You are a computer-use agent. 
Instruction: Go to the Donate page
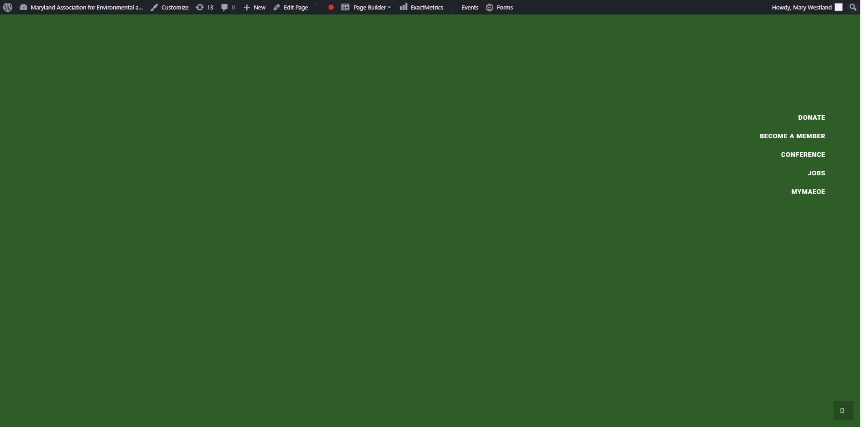pyautogui.click(x=811, y=117)
